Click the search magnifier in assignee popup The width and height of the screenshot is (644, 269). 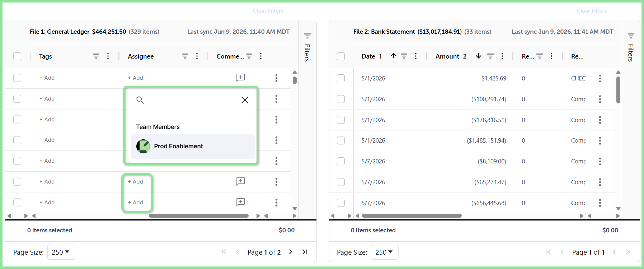point(140,100)
